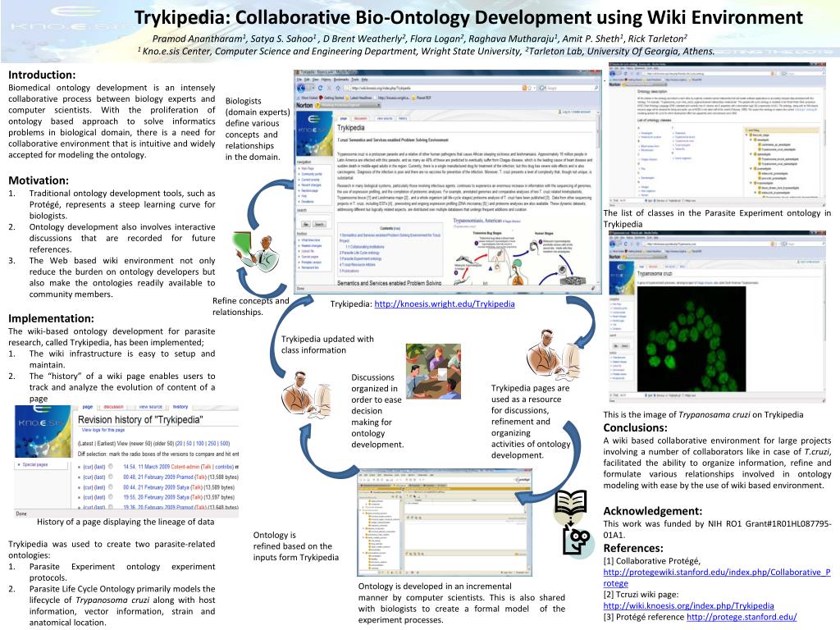The height and width of the screenshot is (630, 840).
Task: Open the knoesis.wright.edu/Trykipedia link
Action: point(445,304)
